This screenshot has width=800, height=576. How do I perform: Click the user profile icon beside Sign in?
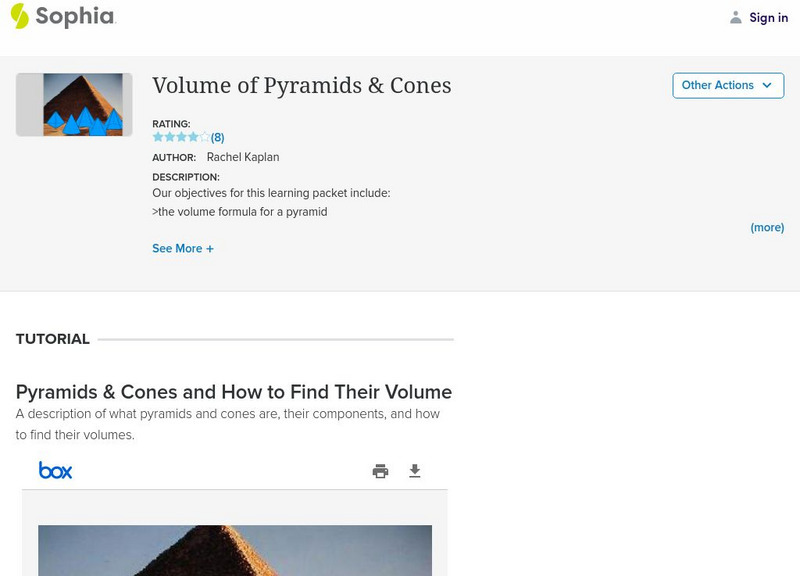[736, 17]
